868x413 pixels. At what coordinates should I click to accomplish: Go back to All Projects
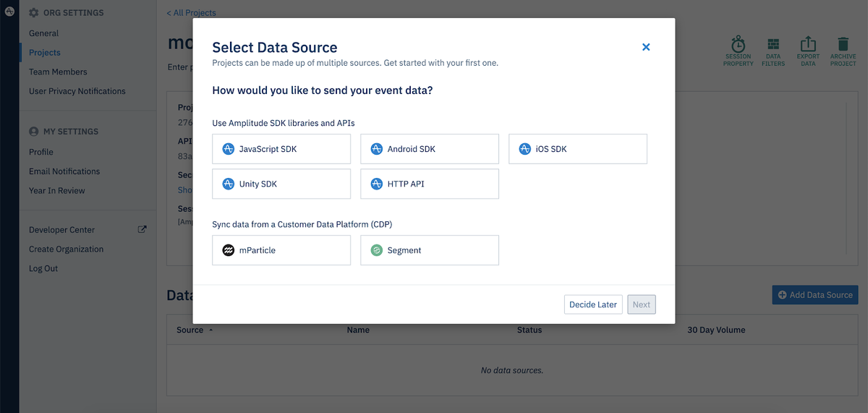191,13
